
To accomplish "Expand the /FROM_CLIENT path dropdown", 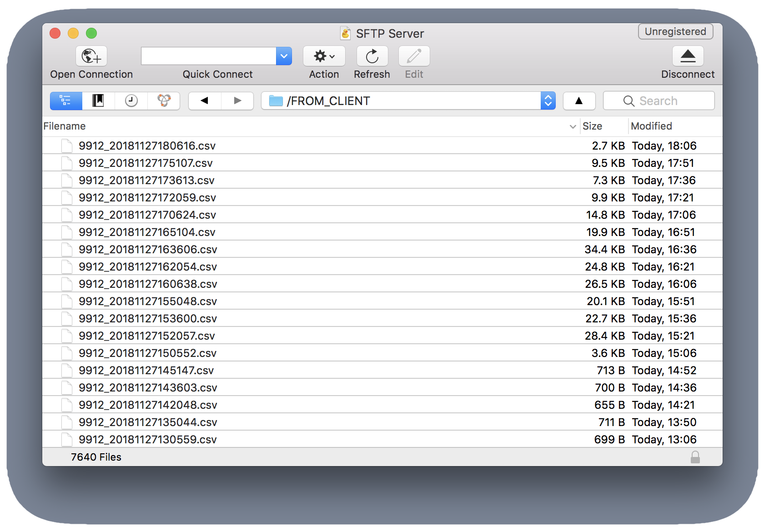I will [548, 100].
